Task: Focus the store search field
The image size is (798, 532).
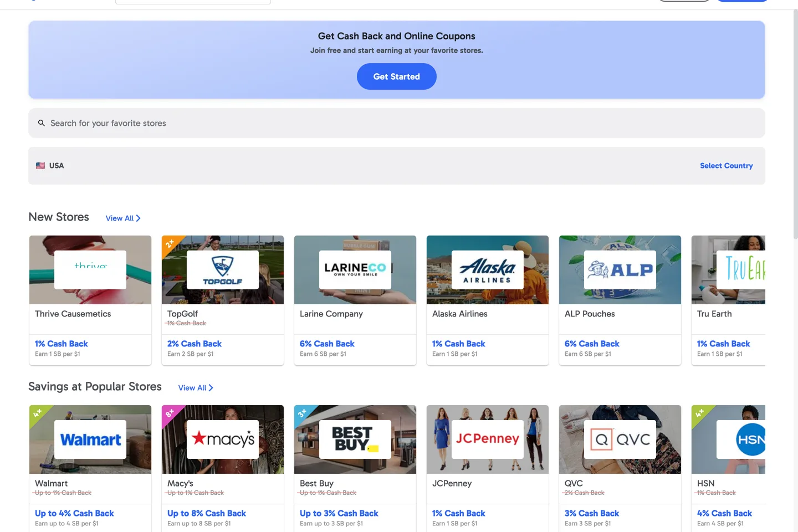Action: tap(396, 123)
